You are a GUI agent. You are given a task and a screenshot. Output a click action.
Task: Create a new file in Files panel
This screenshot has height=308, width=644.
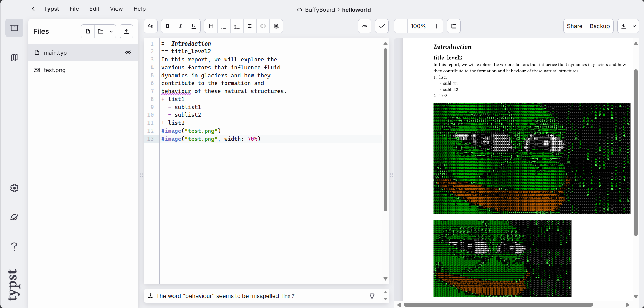tap(88, 31)
